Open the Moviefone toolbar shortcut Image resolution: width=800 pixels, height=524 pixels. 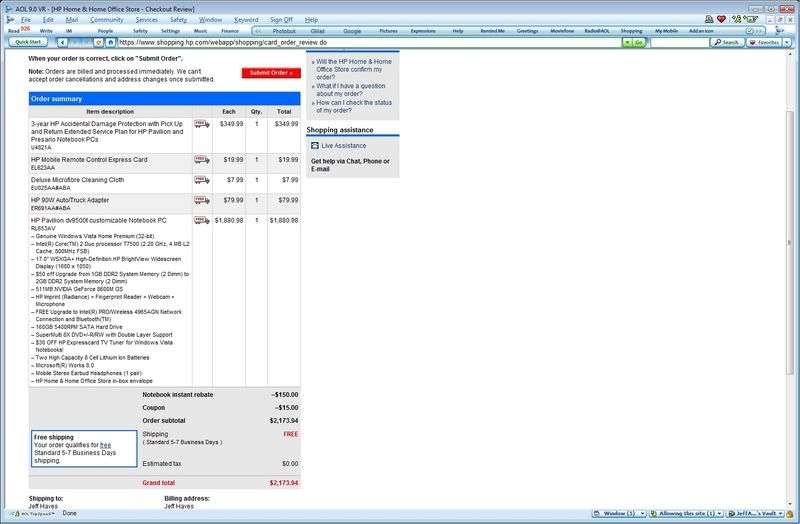coord(562,31)
